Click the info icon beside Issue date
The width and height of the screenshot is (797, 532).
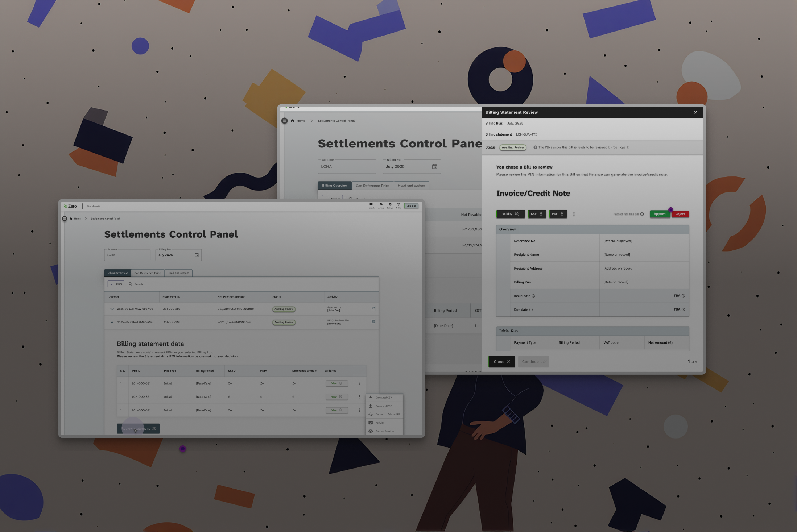(533, 296)
